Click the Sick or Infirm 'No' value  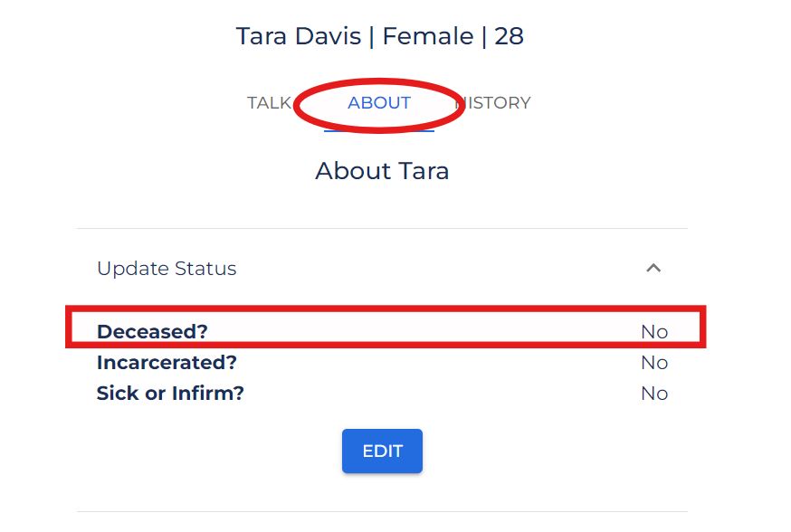click(x=653, y=394)
